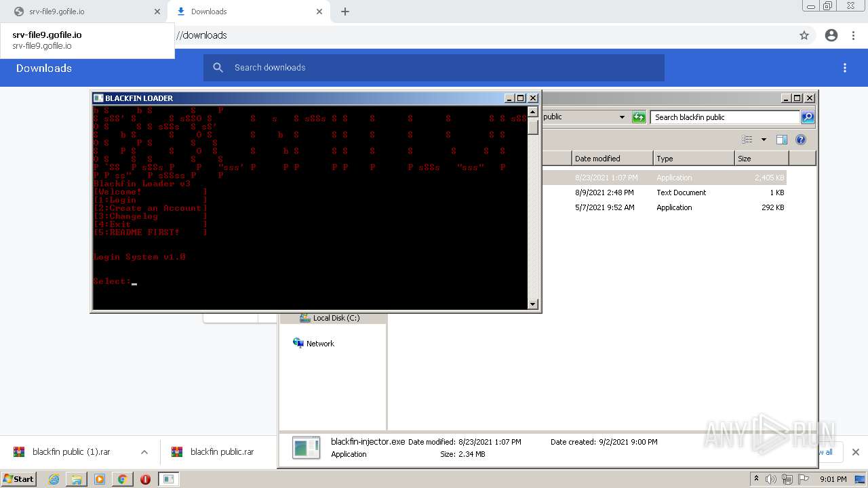Expand blackfin public (1).rar download options

[144, 452]
